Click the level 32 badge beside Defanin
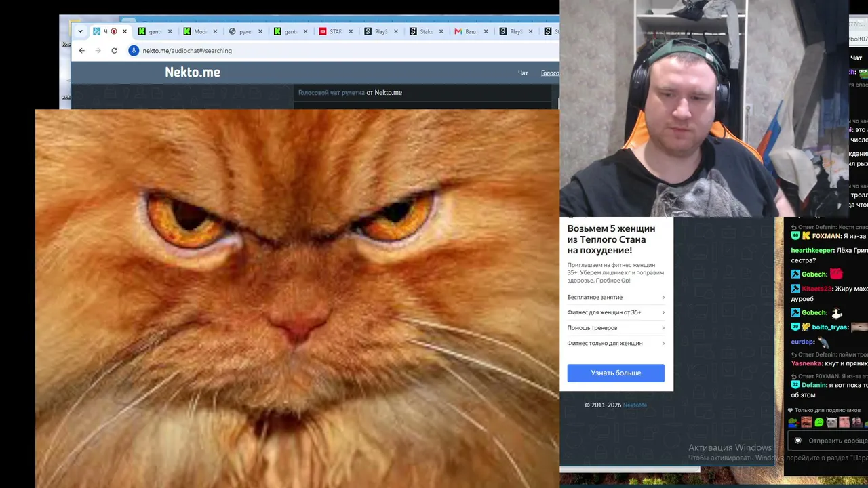The image size is (868, 488). (795, 385)
